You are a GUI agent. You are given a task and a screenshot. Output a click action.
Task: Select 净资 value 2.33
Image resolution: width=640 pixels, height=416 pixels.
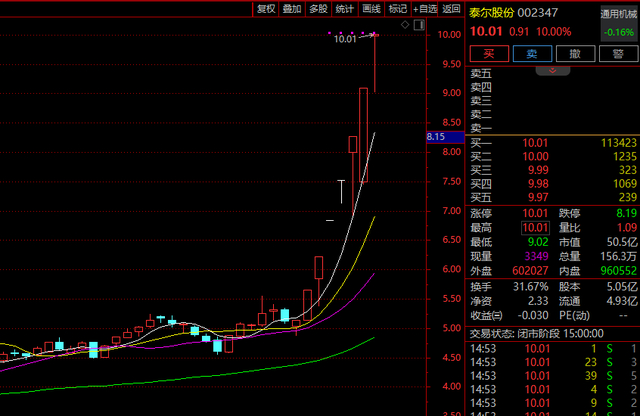point(538,301)
